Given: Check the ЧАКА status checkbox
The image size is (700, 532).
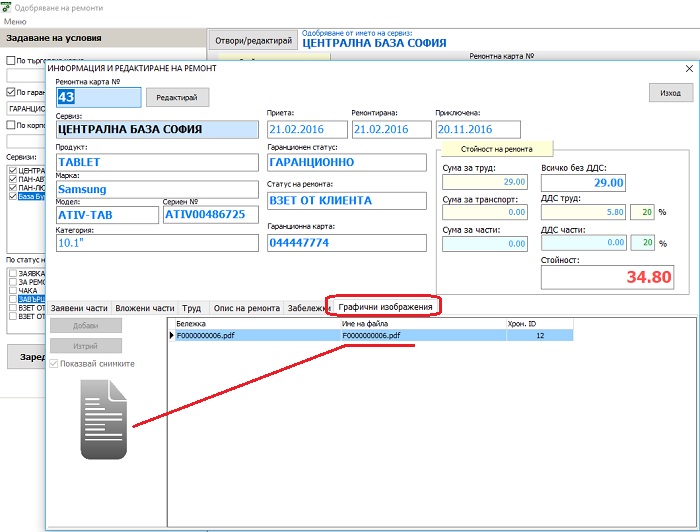Looking at the screenshot, I should click(x=13, y=290).
